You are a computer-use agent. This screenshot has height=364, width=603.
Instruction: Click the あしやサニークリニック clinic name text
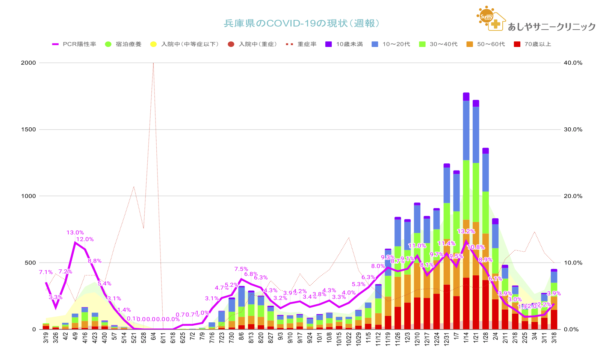(552, 27)
